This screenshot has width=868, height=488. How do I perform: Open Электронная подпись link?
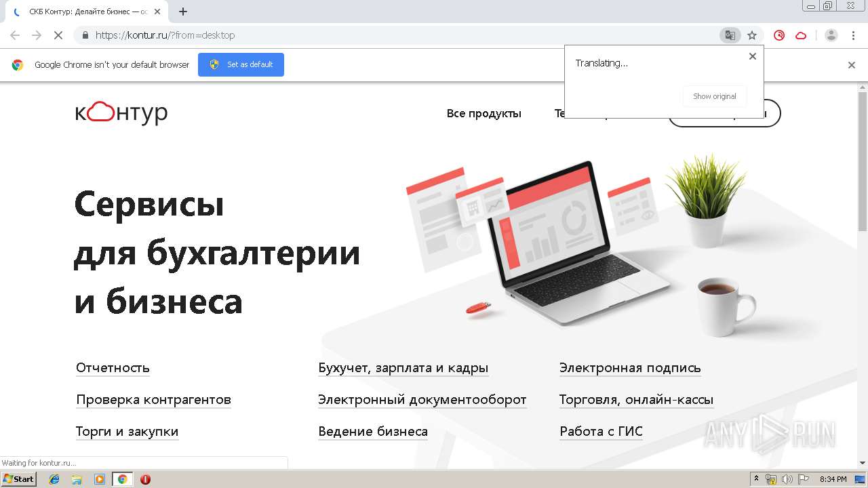(630, 368)
